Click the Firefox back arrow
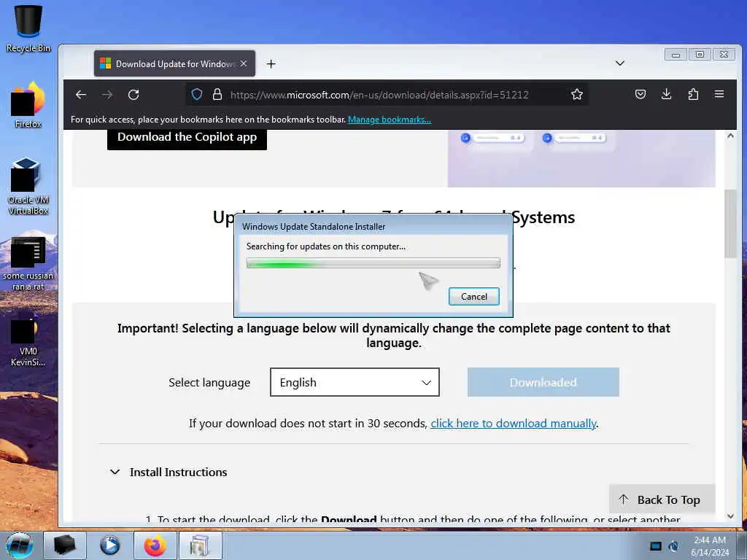 pyautogui.click(x=81, y=94)
